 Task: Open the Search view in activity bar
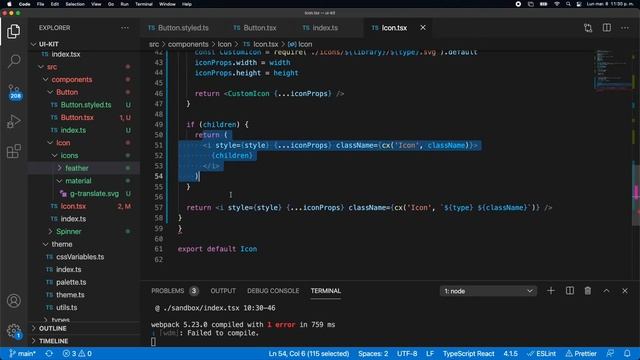pyautogui.click(x=13, y=61)
